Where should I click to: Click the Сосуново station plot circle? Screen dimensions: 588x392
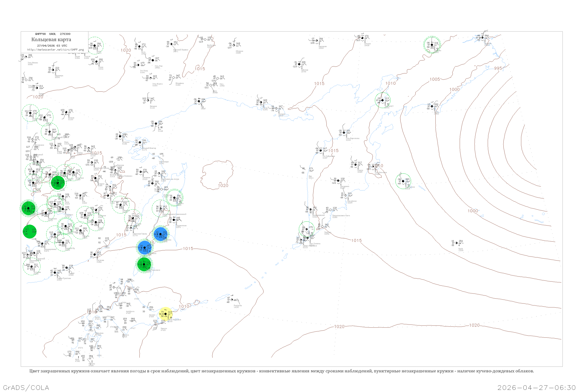click(x=94, y=254)
